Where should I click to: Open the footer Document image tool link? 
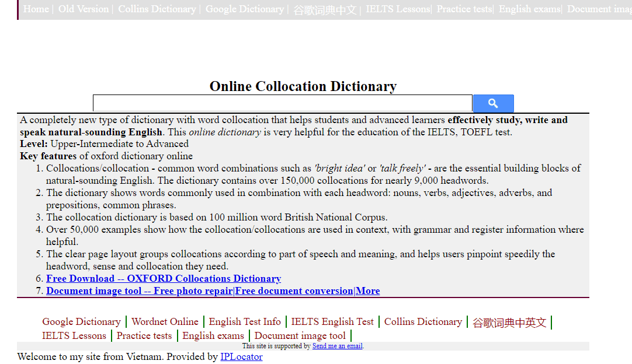(x=300, y=335)
